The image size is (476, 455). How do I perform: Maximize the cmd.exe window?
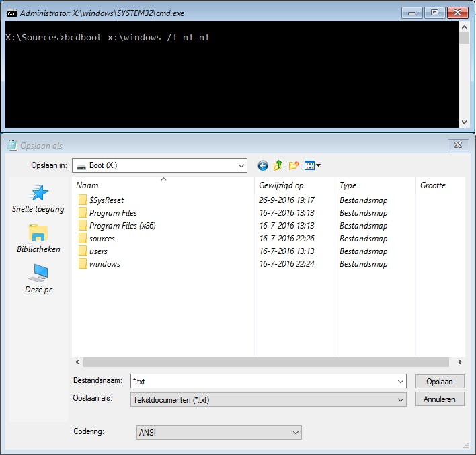point(434,13)
